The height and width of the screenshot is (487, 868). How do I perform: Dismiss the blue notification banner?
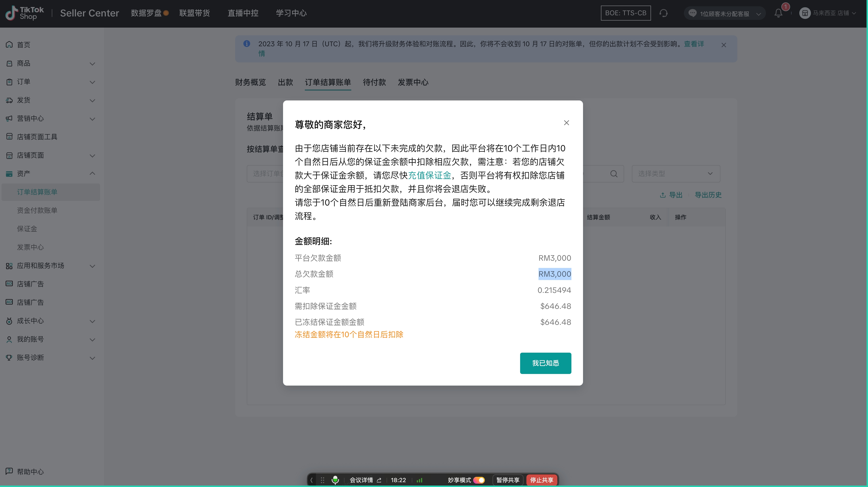[723, 45]
